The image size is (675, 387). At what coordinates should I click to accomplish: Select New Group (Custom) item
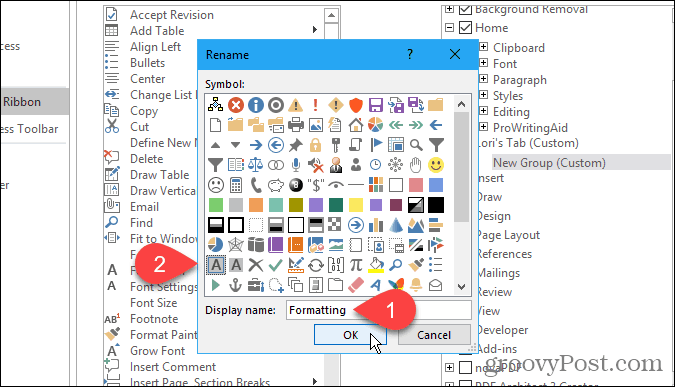pos(549,163)
